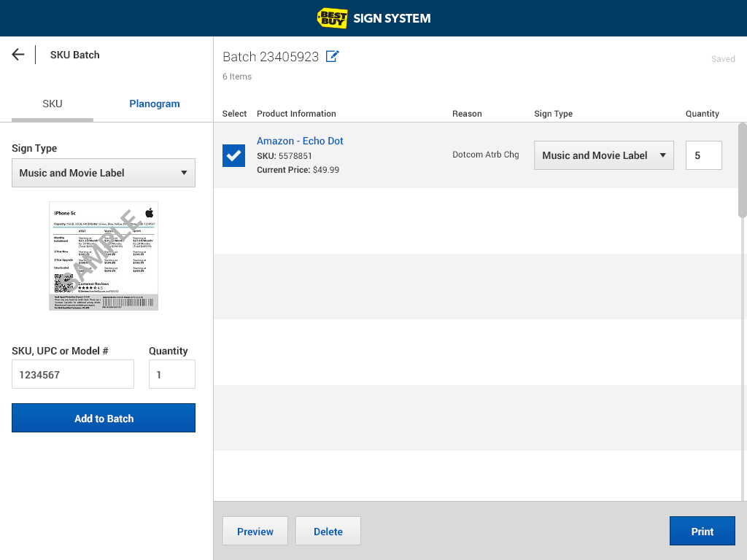The width and height of the screenshot is (747, 560).
Task: Click the Print button
Action: point(703,531)
